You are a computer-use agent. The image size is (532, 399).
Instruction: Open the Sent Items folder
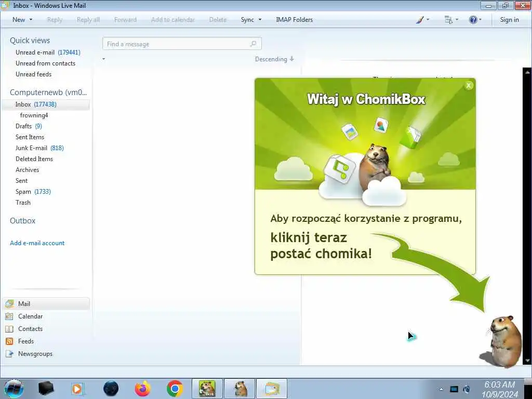pyautogui.click(x=30, y=137)
